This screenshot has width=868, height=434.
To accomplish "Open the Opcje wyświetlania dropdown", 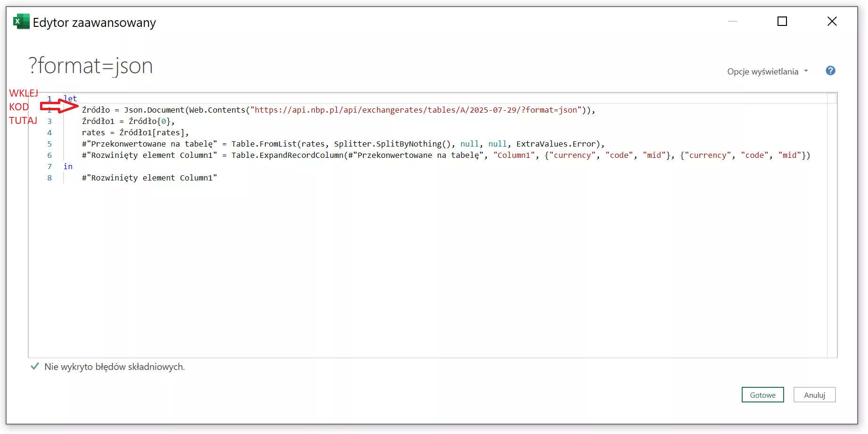I will click(x=767, y=72).
